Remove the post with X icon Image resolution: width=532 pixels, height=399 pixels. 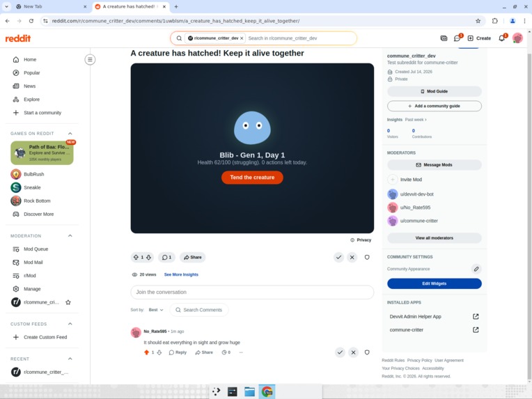(x=352, y=257)
